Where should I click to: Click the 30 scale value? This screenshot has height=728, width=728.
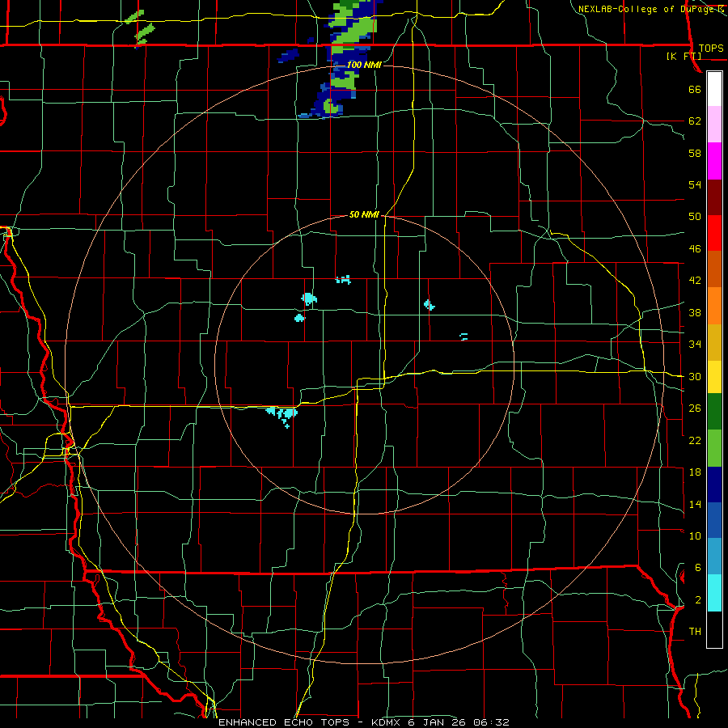coord(695,376)
